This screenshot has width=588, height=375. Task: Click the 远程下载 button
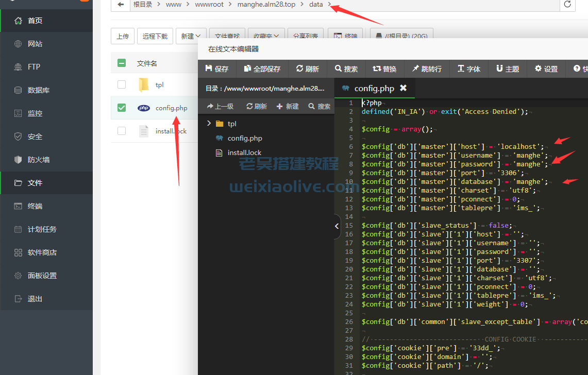(x=155, y=36)
